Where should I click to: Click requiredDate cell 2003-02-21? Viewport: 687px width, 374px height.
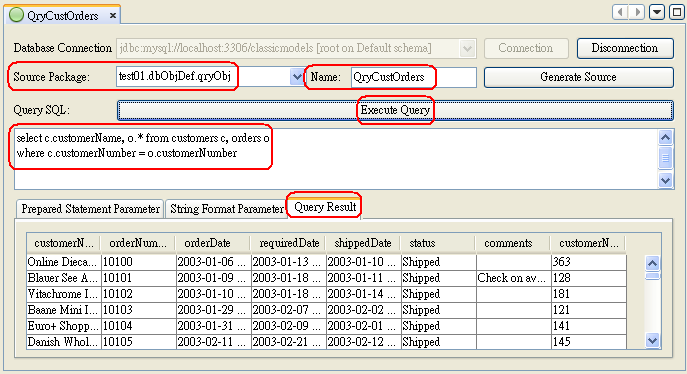tap(288, 342)
